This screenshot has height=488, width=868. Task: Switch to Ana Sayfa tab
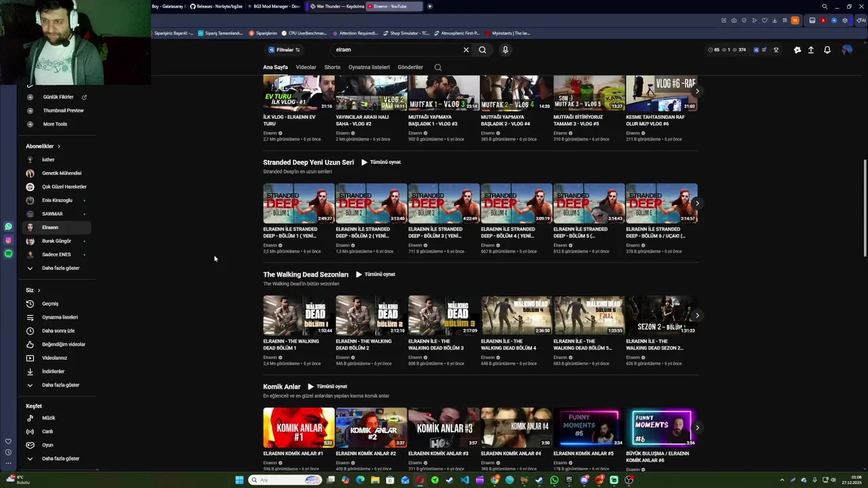tap(275, 67)
